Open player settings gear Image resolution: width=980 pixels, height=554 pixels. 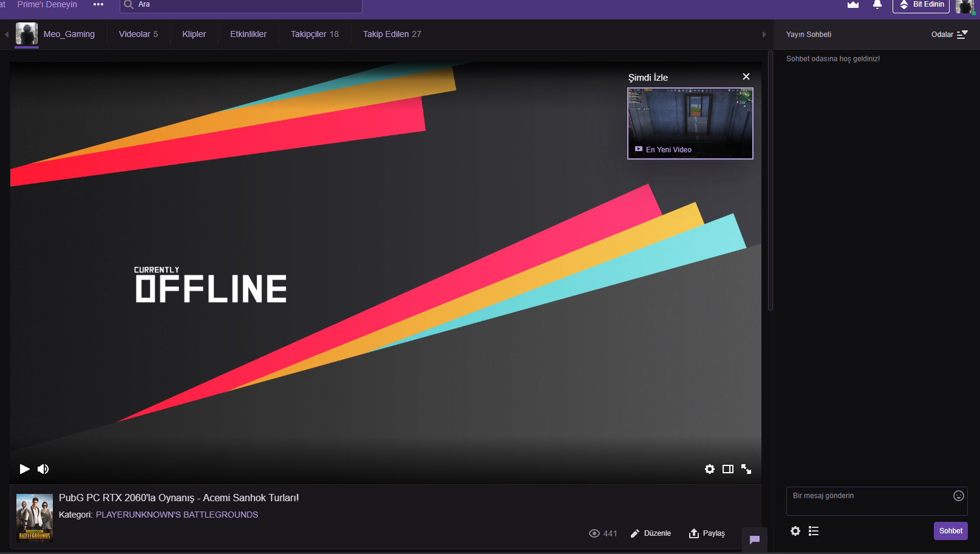click(x=710, y=469)
